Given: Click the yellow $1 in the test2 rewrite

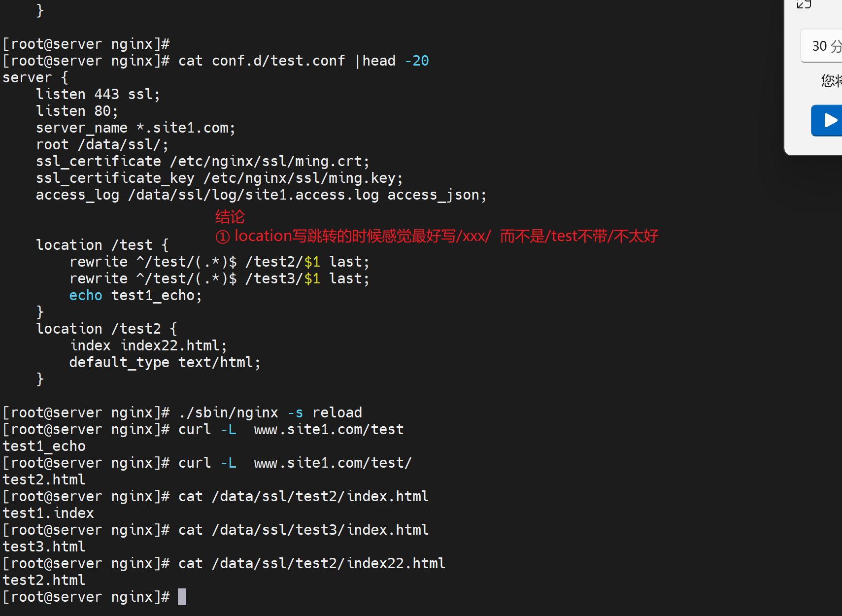Looking at the screenshot, I should tap(312, 262).
